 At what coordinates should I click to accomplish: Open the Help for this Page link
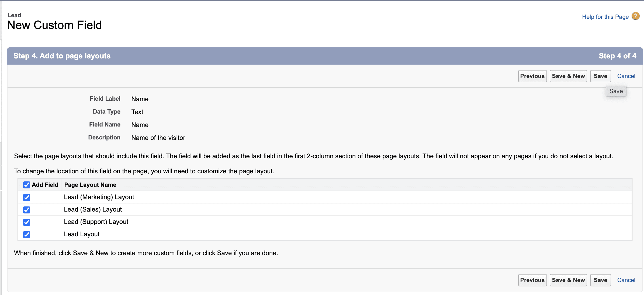pyautogui.click(x=605, y=17)
